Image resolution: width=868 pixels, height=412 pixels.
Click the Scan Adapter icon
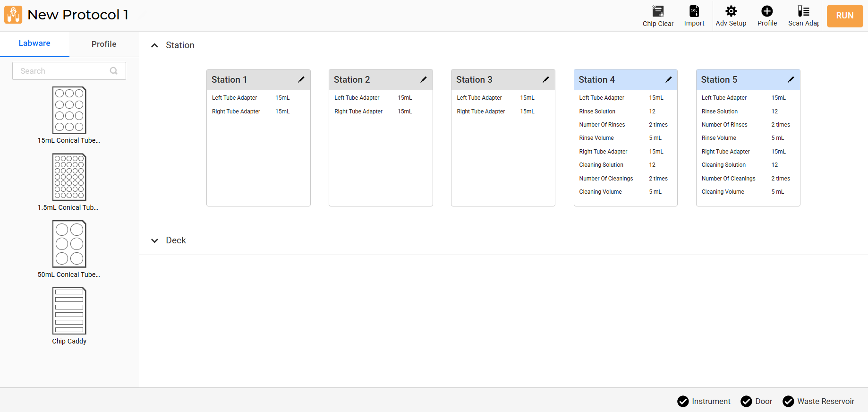coord(803,11)
